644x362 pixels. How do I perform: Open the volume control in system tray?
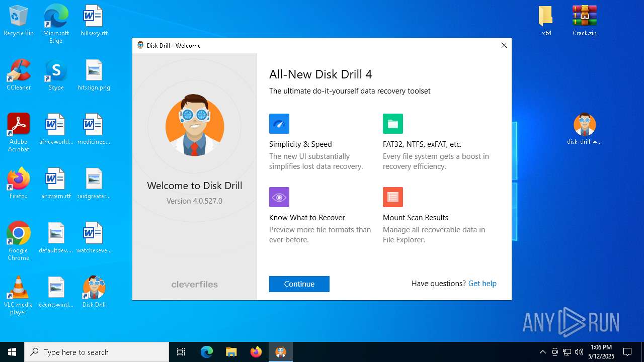[579, 352]
